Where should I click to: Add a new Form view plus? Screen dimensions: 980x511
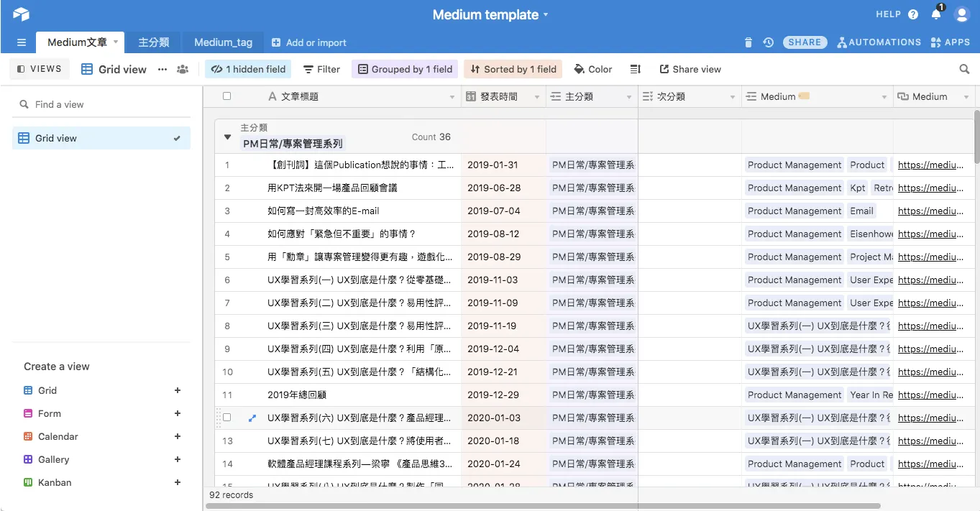(x=178, y=413)
